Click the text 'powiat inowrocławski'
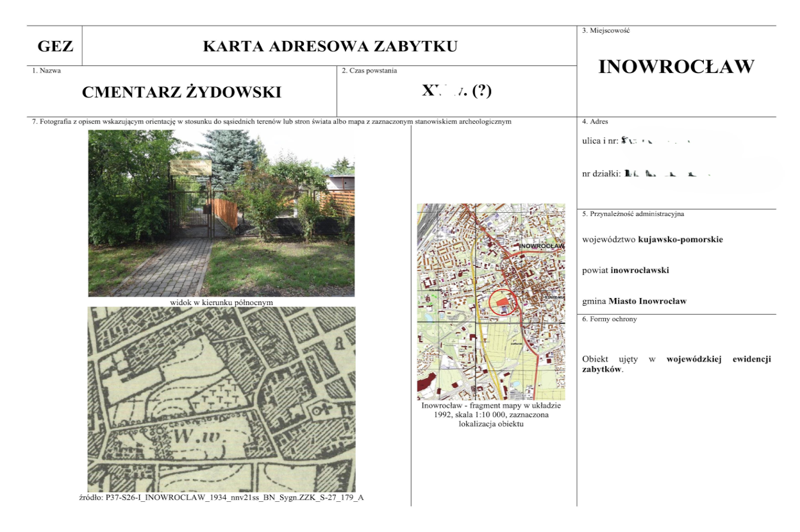The width and height of the screenshot is (800, 532). click(626, 270)
